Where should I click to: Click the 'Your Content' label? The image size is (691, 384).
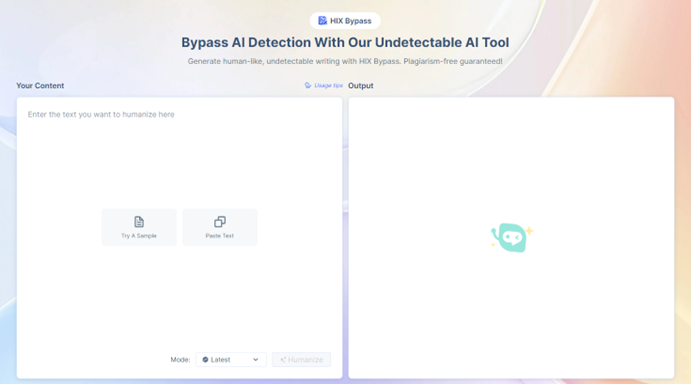click(x=40, y=86)
